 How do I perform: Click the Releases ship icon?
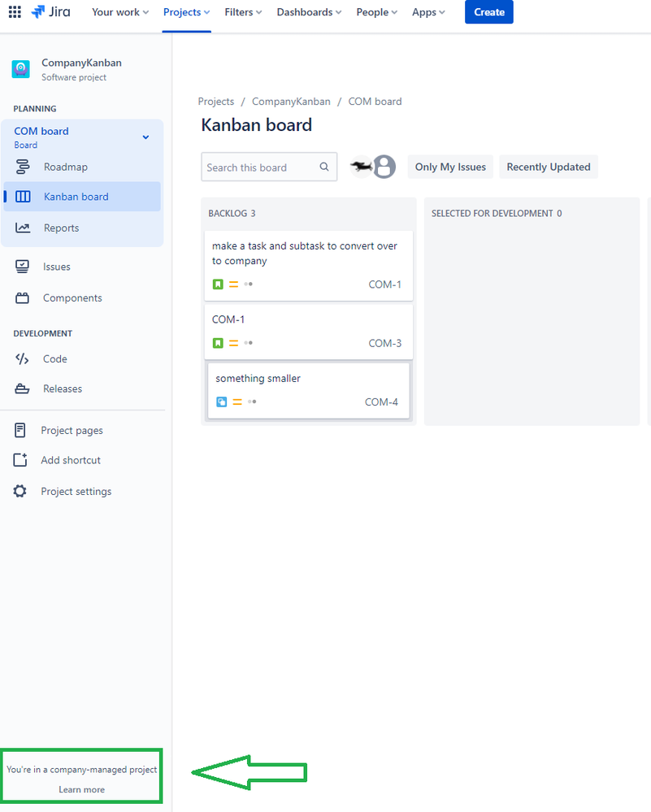22,389
